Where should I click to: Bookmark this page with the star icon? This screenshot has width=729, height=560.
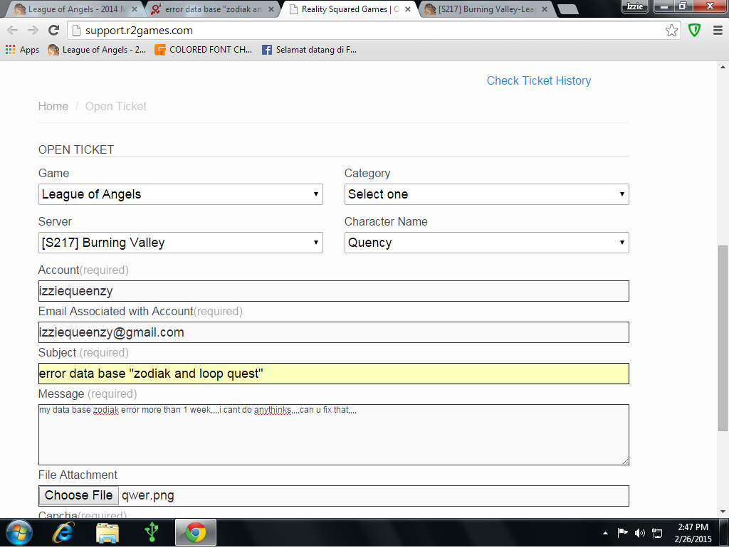point(671,30)
